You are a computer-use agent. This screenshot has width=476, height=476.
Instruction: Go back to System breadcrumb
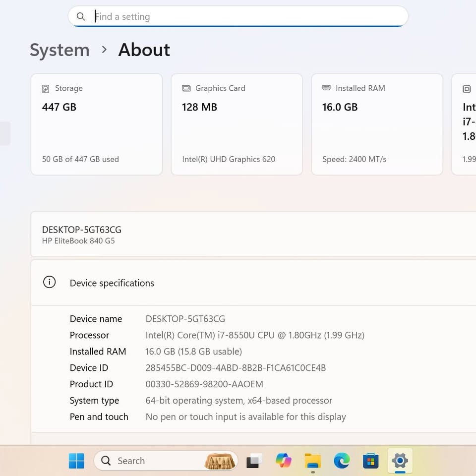(x=60, y=50)
